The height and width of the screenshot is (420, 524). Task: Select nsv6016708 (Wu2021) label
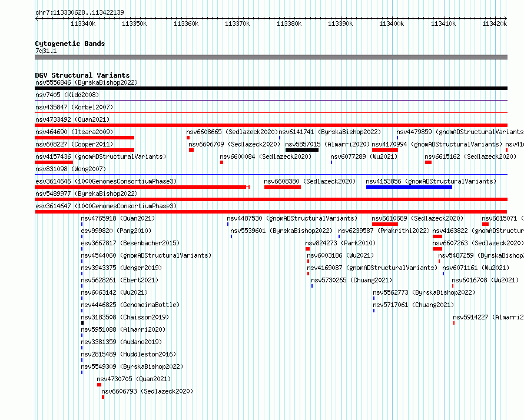click(x=485, y=280)
